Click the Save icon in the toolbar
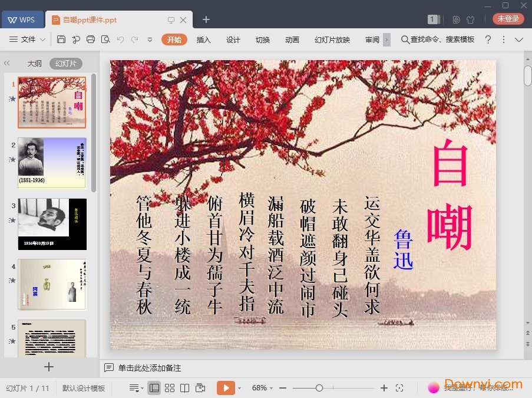532x398 pixels. coord(62,40)
